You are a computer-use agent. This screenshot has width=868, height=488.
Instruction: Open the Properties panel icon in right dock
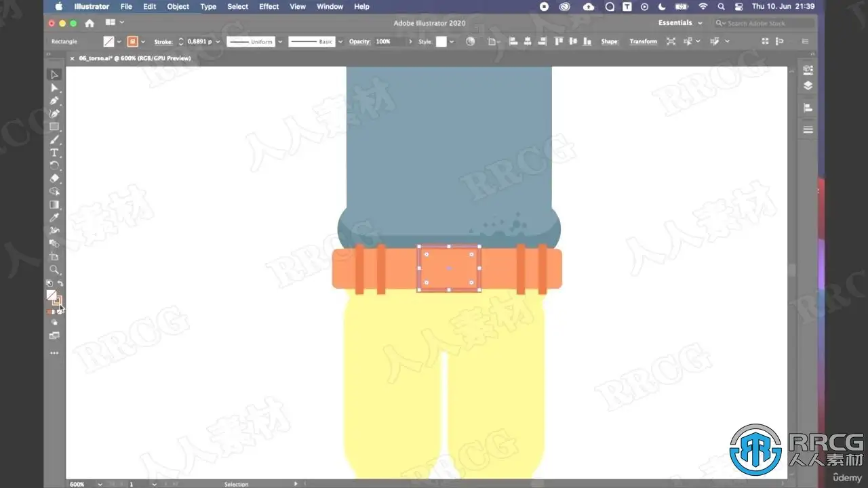coord(808,70)
